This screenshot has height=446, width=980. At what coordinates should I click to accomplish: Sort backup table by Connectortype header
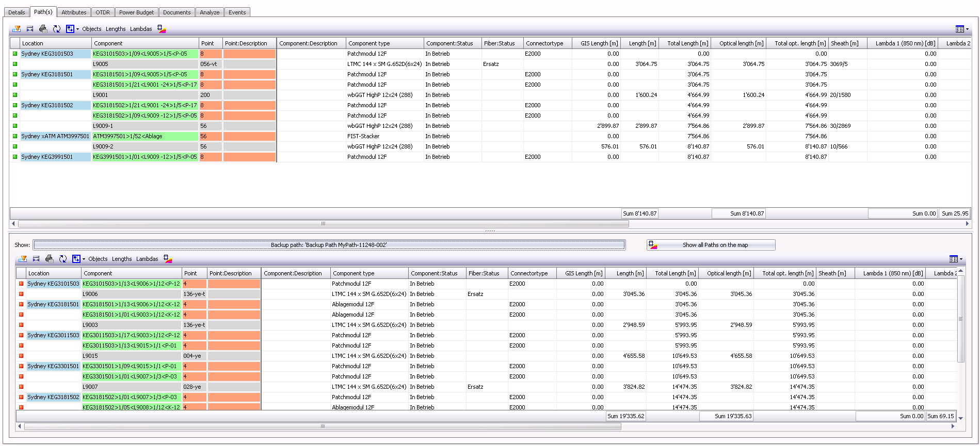(x=533, y=273)
